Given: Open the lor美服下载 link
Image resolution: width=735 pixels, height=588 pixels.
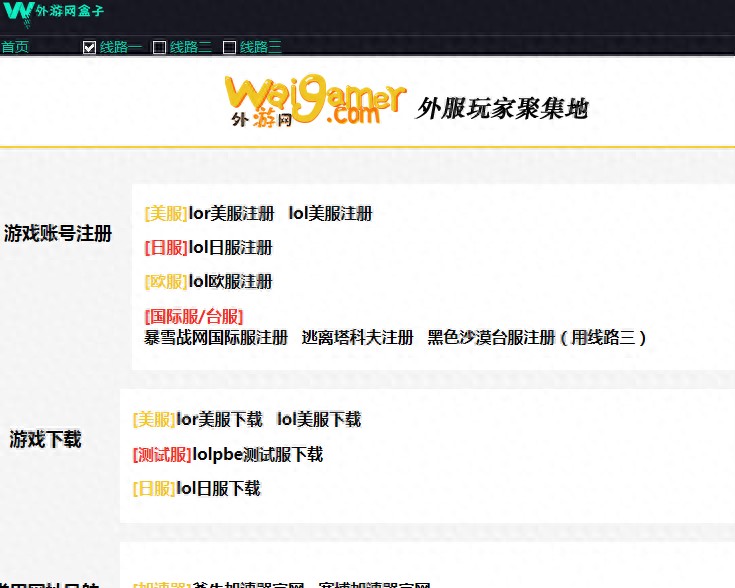Looking at the screenshot, I should 219,420.
